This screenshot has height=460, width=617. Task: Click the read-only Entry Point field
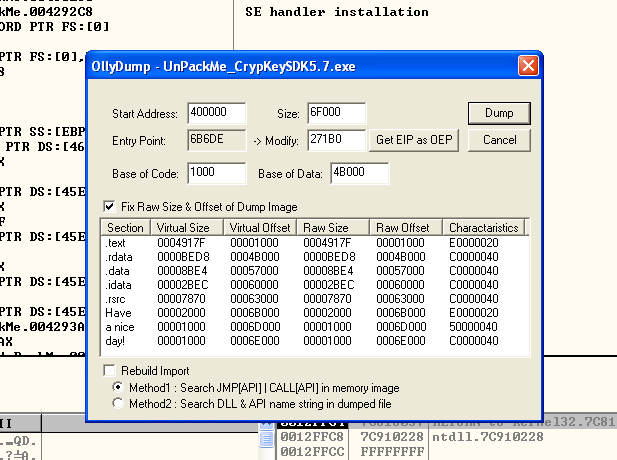point(217,140)
